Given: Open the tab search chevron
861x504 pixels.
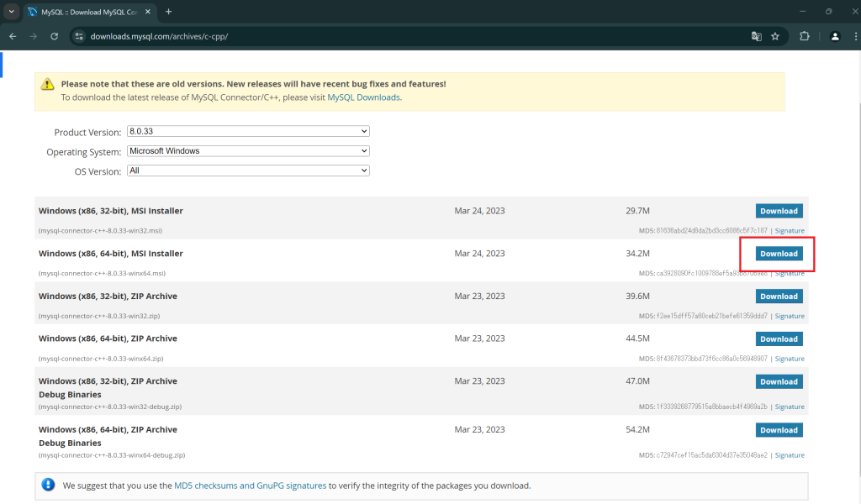Looking at the screenshot, I should [x=12, y=12].
